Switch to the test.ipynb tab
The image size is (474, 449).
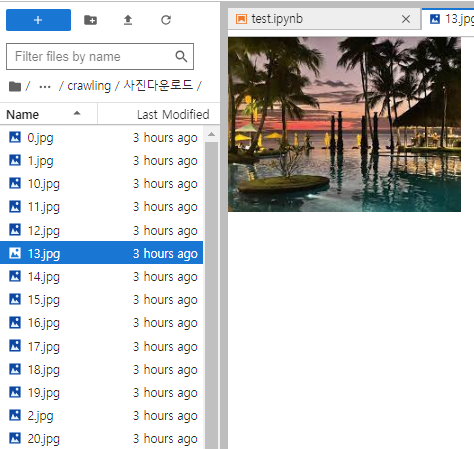325,19
